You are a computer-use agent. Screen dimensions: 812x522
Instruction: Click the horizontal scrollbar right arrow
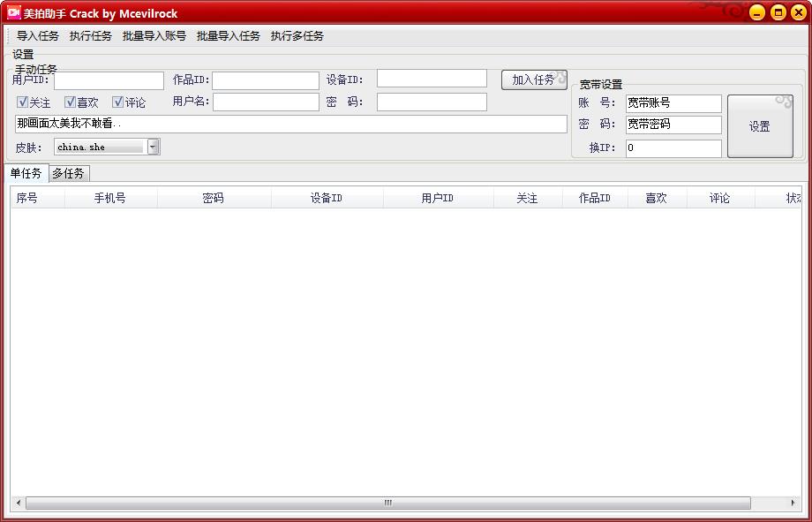(x=793, y=503)
